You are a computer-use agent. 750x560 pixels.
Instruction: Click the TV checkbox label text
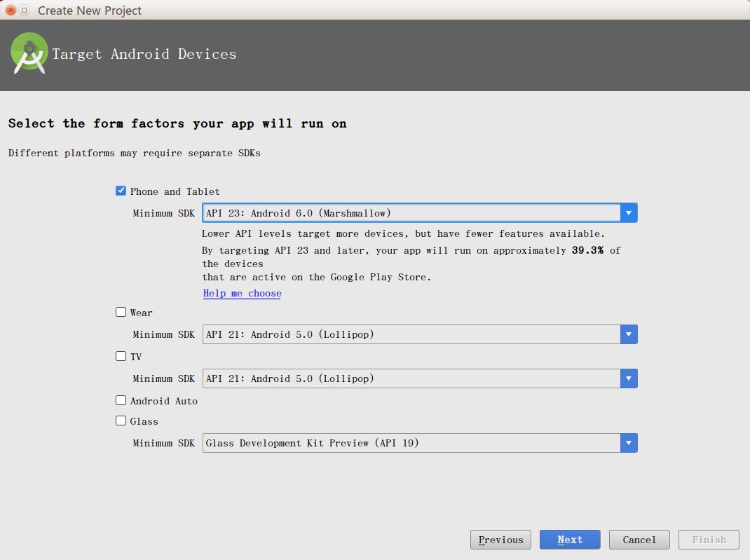tap(136, 357)
